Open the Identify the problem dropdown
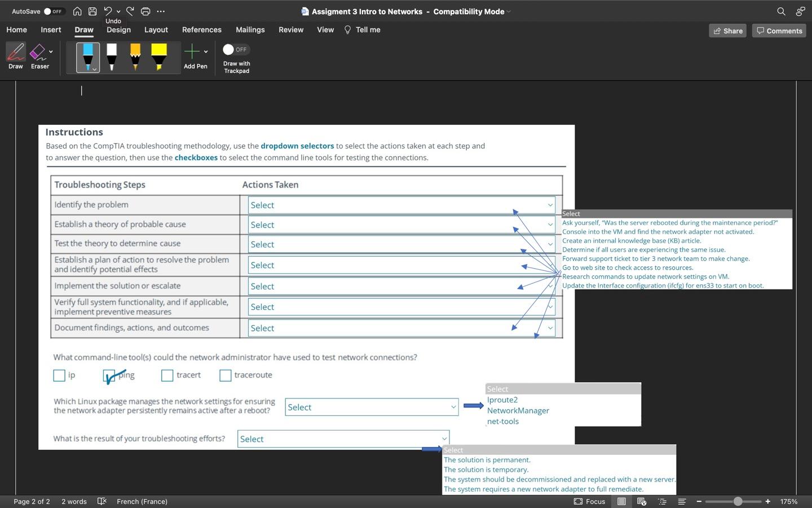Screen dimensions: 812x508 point(401,205)
